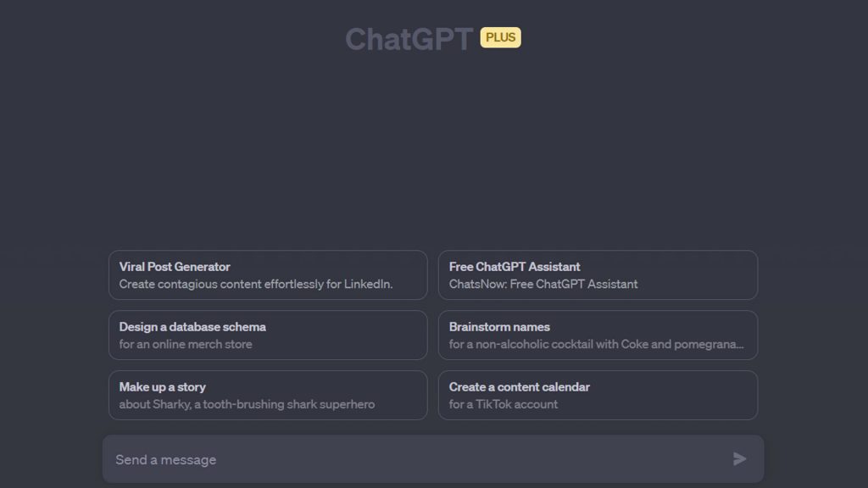868x488 pixels.
Task: Click 'for a TikTok account' description
Action: [504, 405]
